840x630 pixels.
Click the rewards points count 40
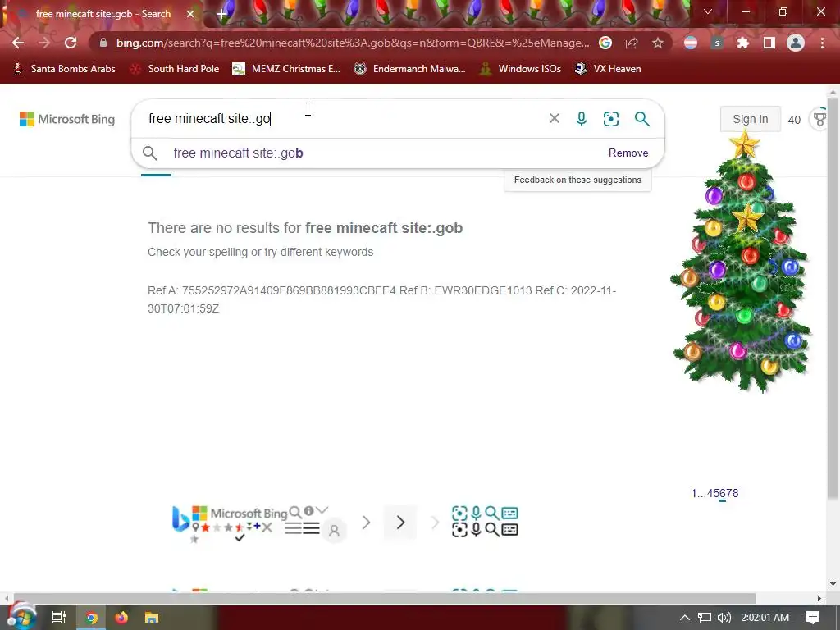794,120
